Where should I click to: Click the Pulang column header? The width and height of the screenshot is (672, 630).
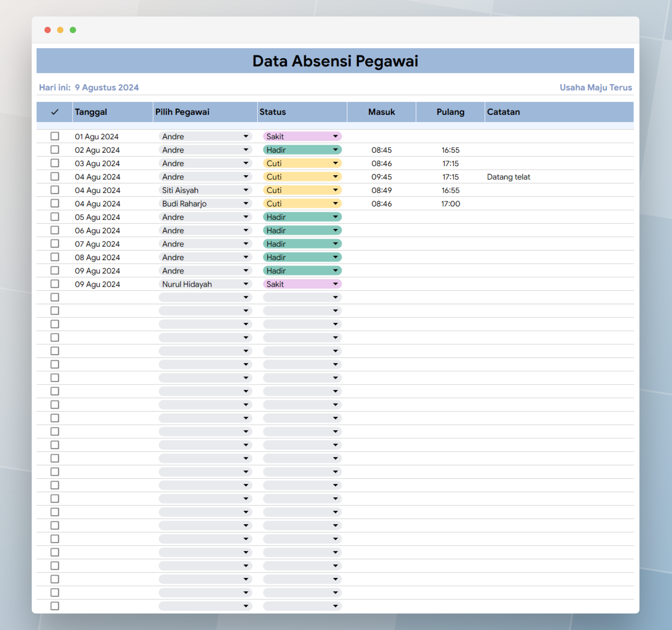[450, 112]
